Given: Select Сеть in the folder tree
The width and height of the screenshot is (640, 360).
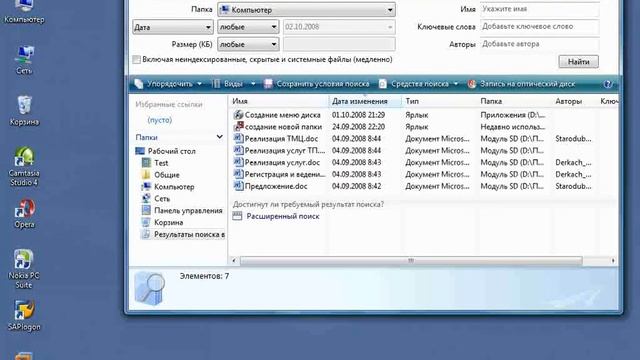Looking at the screenshot, I should pos(162,198).
